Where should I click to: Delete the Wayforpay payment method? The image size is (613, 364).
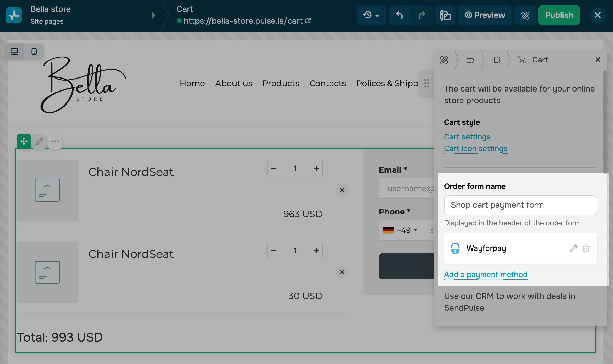click(586, 248)
